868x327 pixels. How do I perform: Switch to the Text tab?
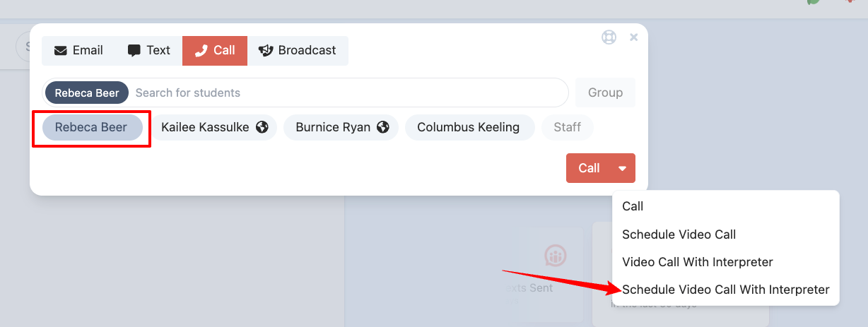[x=149, y=50]
